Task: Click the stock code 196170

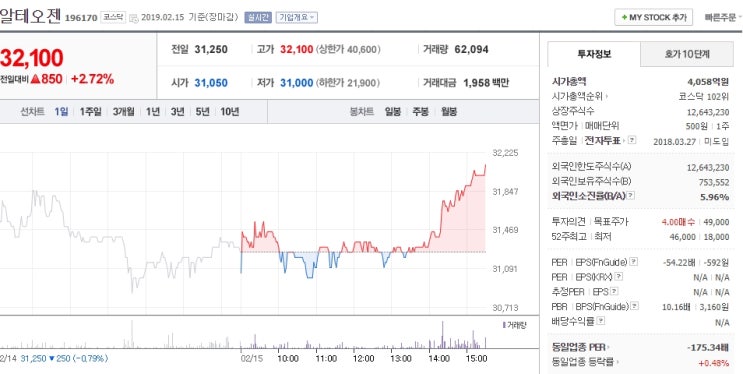Action: 81,18
